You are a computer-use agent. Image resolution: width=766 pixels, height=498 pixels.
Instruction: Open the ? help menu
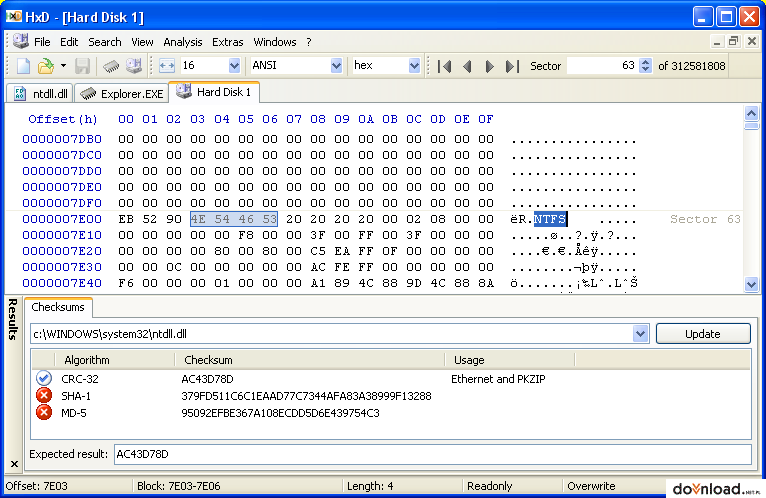[309, 42]
